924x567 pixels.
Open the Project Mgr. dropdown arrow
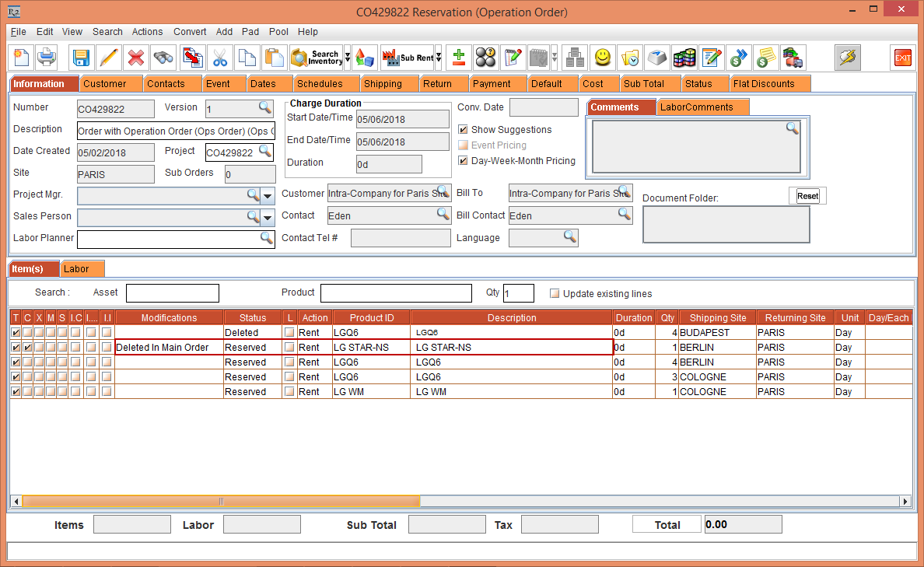click(x=267, y=195)
